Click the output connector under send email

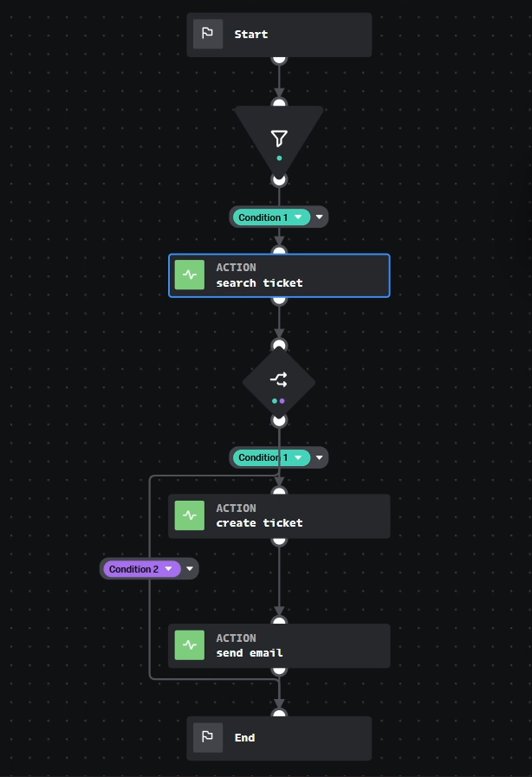[279, 670]
